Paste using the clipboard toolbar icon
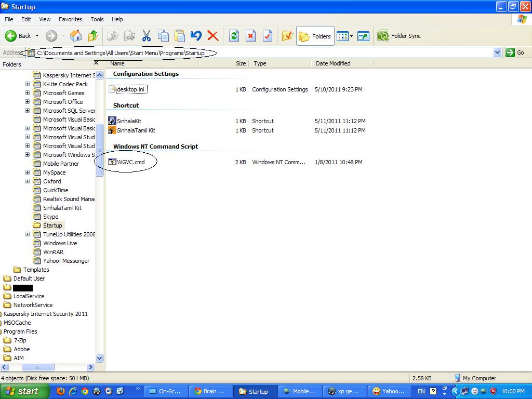 click(x=179, y=36)
